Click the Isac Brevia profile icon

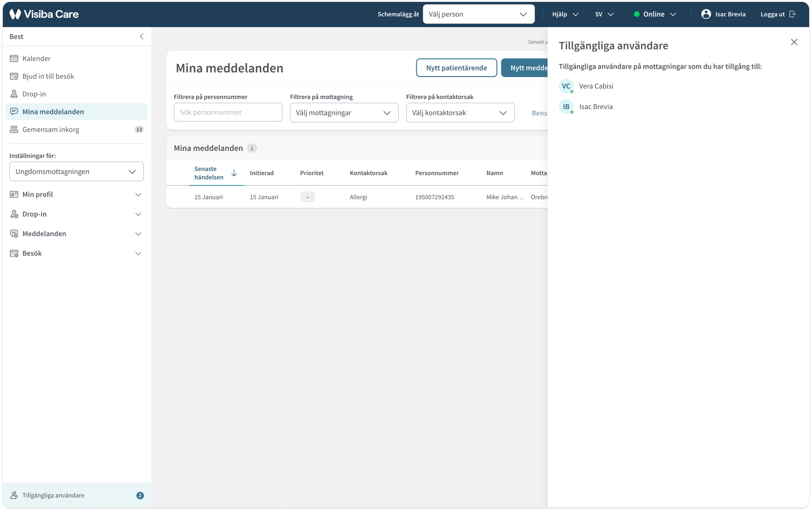click(706, 14)
